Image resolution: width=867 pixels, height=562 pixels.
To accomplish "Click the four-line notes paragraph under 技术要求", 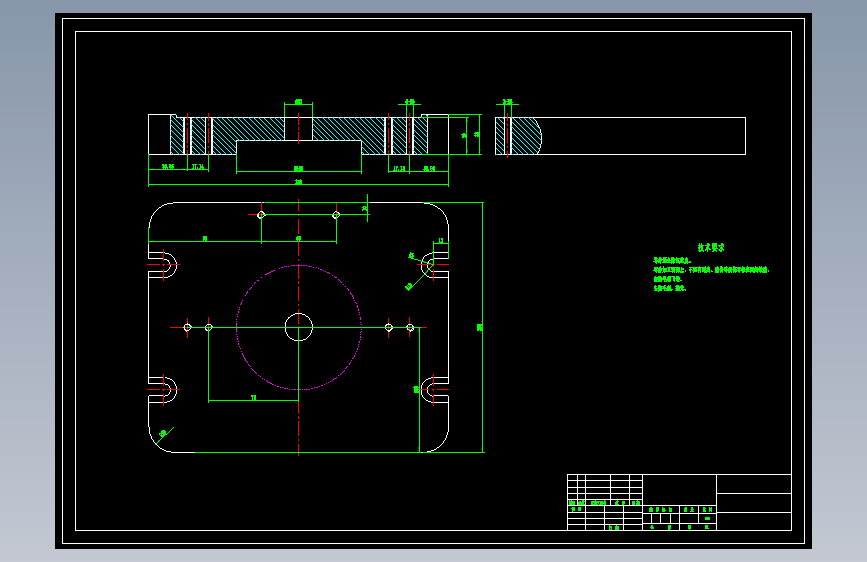I will (711, 274).
